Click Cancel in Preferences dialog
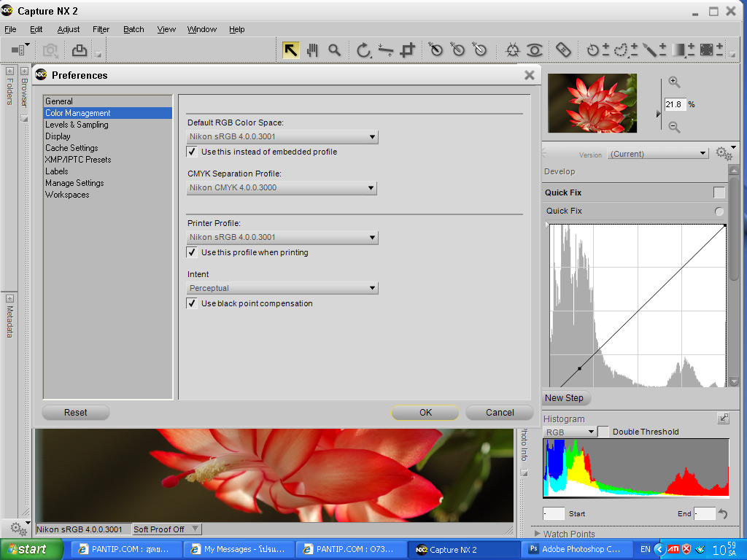747x560 pixels. [500, 413]
